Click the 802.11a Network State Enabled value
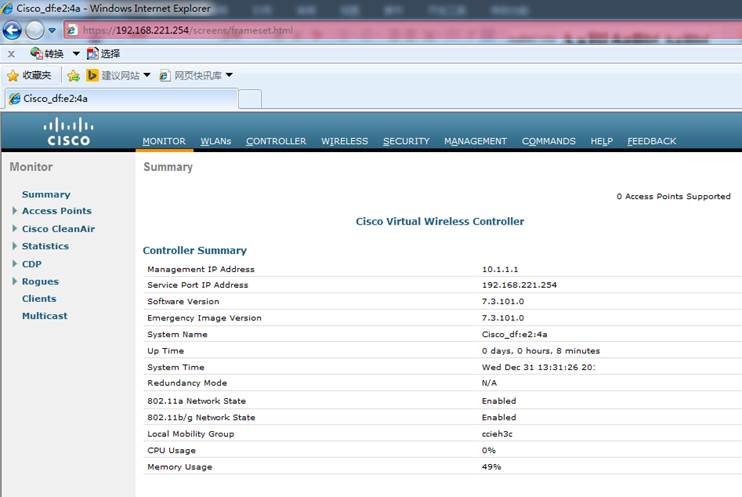The image size is (742, 497). coord(499,401)
